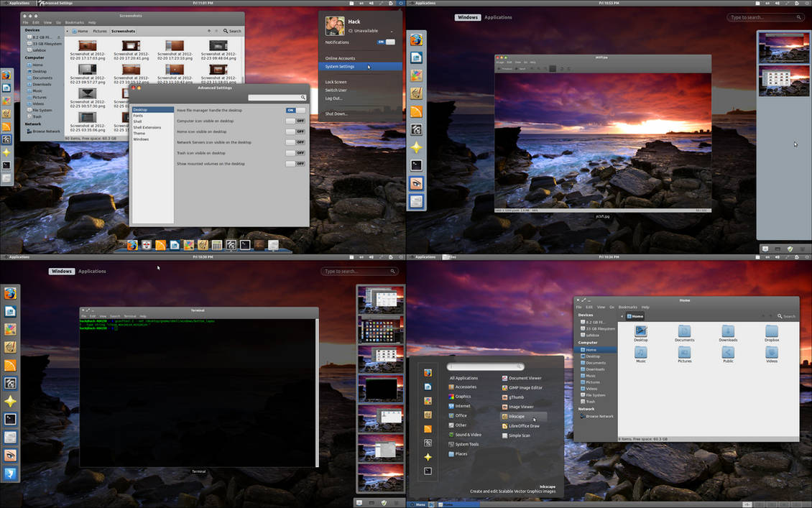Choose System Settings in the user menu

(x=361, y=66)
